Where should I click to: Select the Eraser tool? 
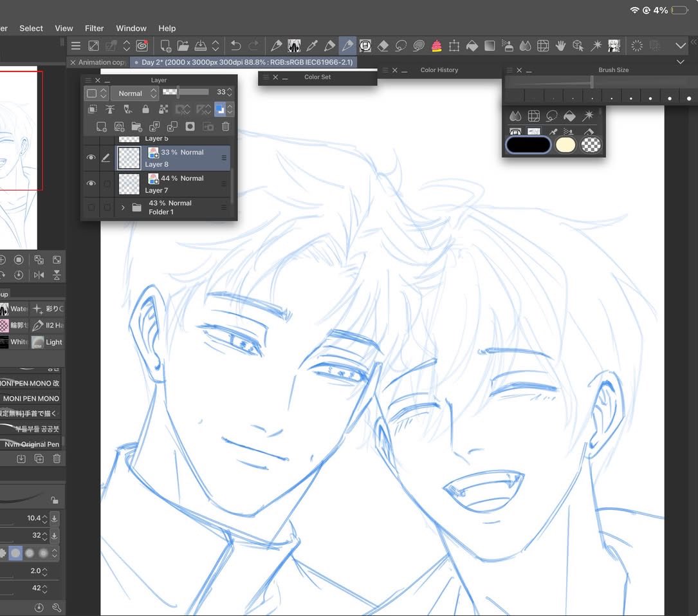pyautogui.click(x=383, y=46)
